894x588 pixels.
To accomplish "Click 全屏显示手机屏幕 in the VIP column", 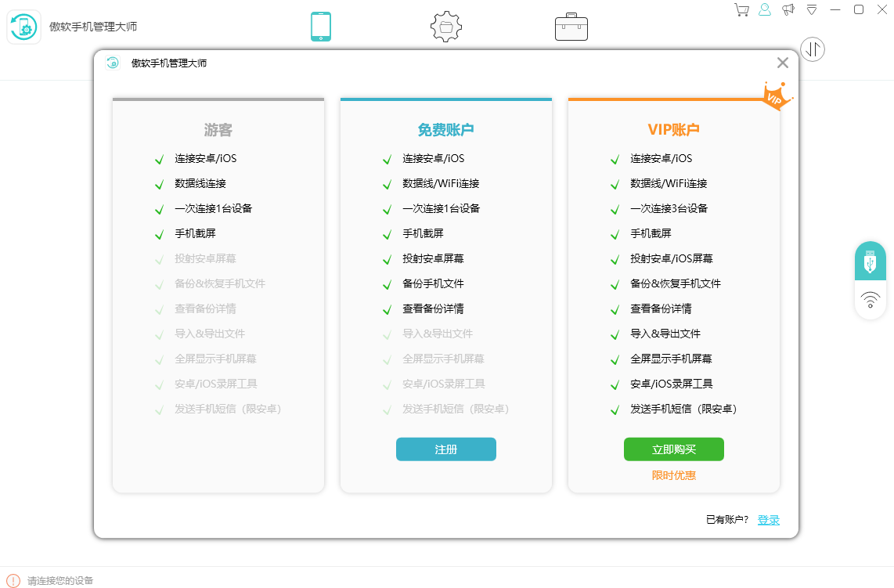I will (x=671, y=359).
